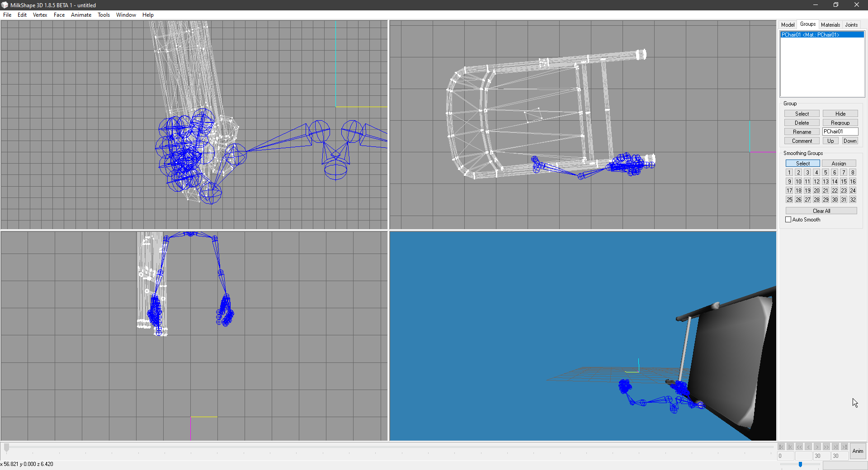Switch to the Materials tab
This screenshot has height=470, width=868.
pos(830,25)
